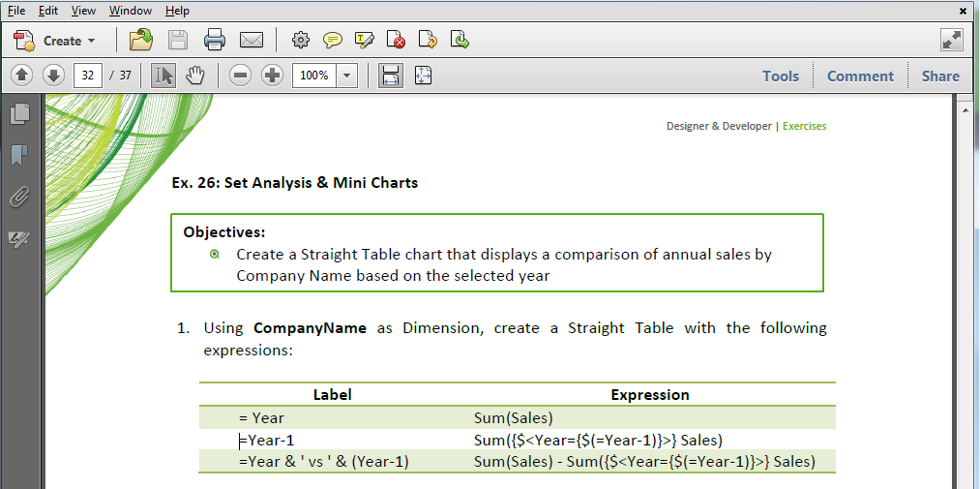Open the Window menu
The image size is (980, 489).
(131, 11)
